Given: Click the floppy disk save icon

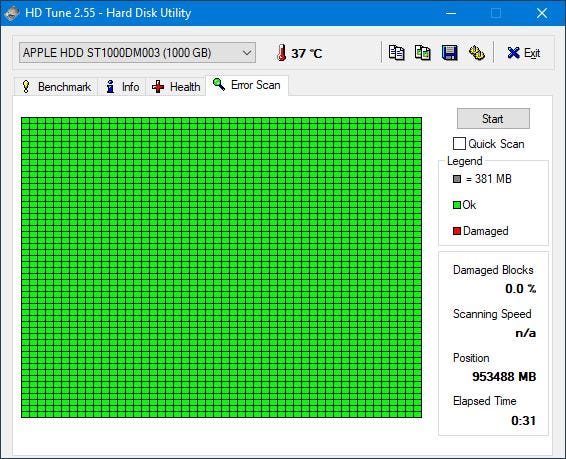Looking at the screenshot, I should [x=449, y=53].
